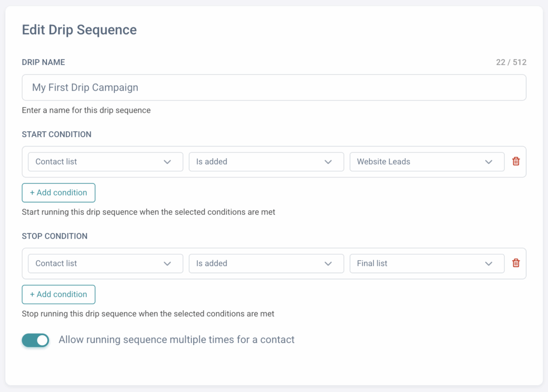Click the 'Allow running sequence multiple times' label

pyautogui.click(x=176, y=340)
